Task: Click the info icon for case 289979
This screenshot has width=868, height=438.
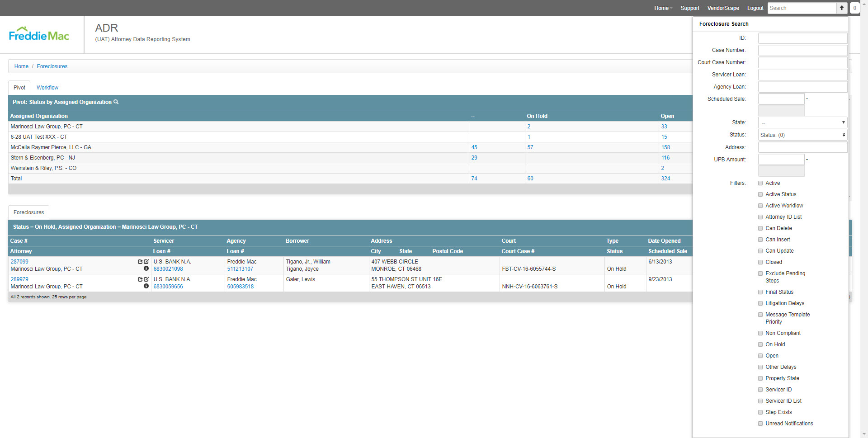Action: point(146,286)
